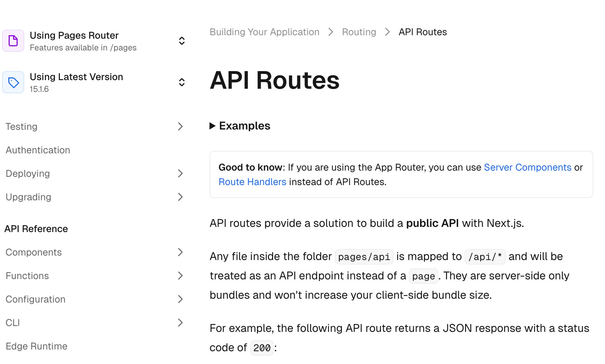Click the 200 status inline code

[x=262, y=348]
